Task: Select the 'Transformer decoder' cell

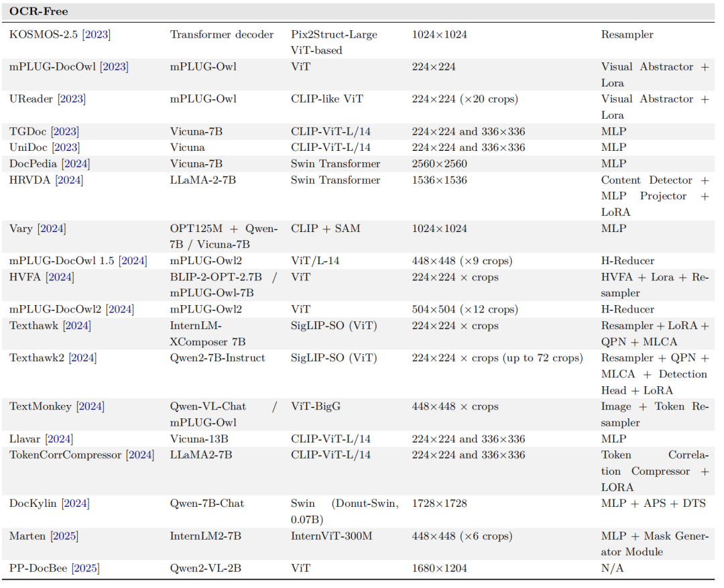Action: click(222, 35)
